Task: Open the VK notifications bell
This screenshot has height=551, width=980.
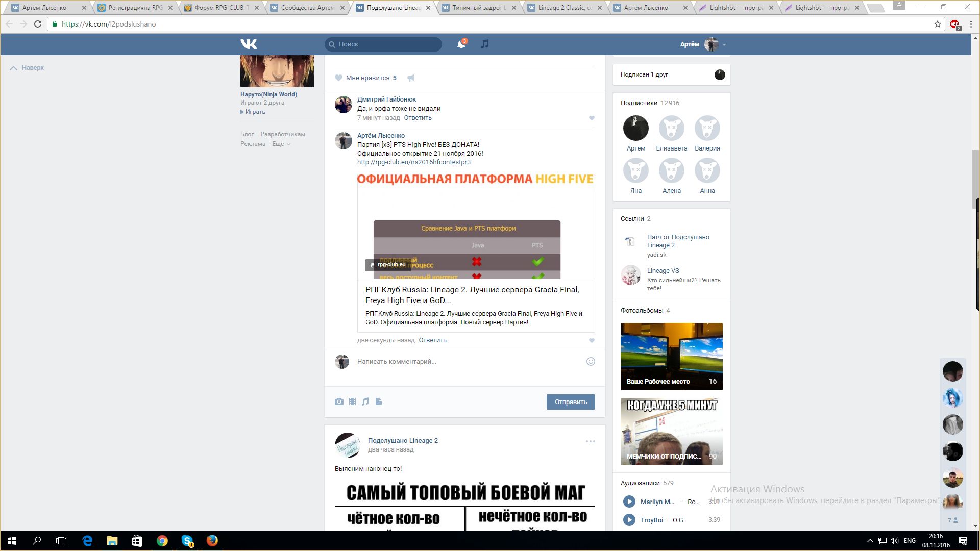Action: click(x=461, y=44)
